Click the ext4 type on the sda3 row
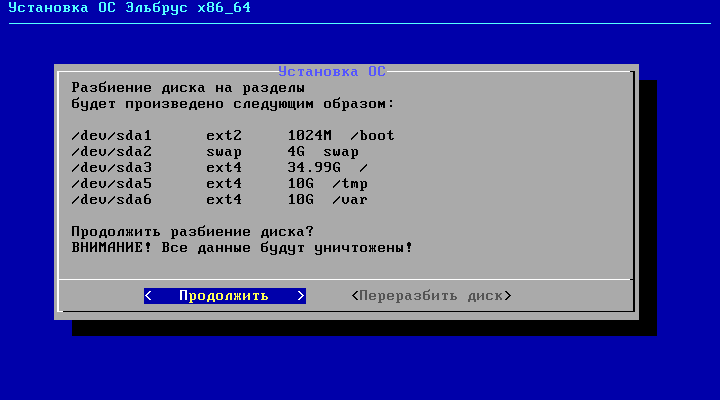The width and height of the screenshot is (720, 400). click(x=224, y=168)
